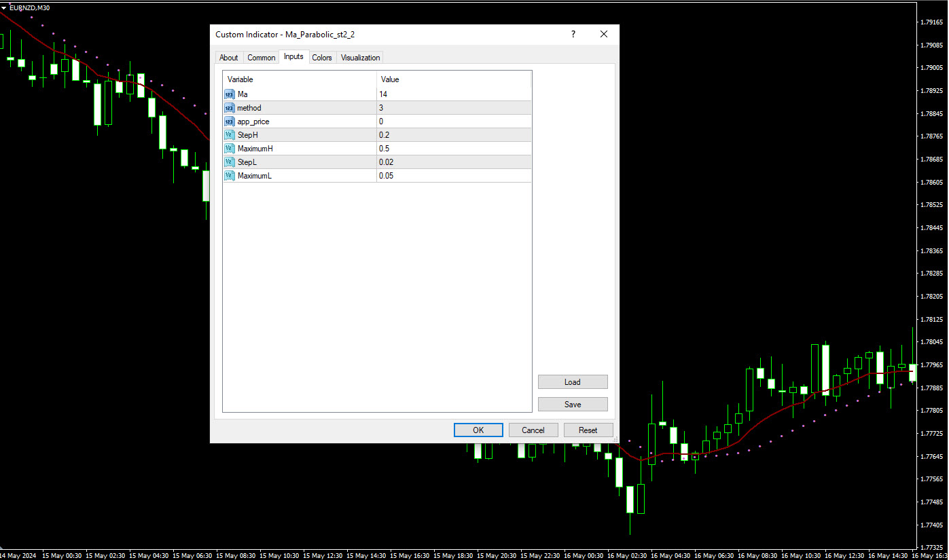This screenshot has height=560, width=949.
Task: Select the StepH value cell showing 0.2
Action: (454, 135)
